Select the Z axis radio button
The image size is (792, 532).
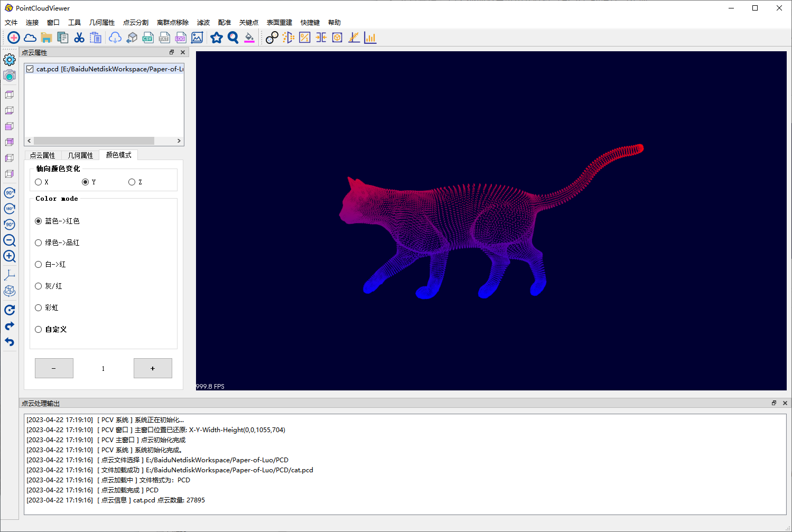pyautogui.click(x=132, y=182)
